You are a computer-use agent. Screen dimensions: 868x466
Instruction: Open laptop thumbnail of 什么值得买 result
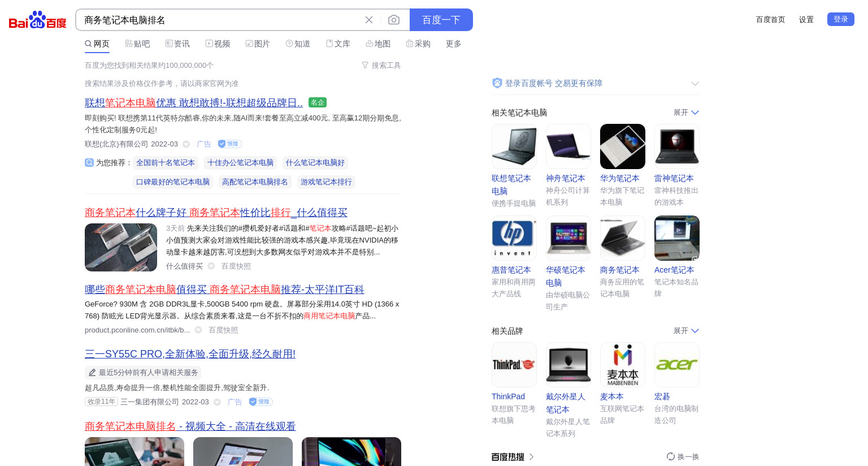click(121, 247)
